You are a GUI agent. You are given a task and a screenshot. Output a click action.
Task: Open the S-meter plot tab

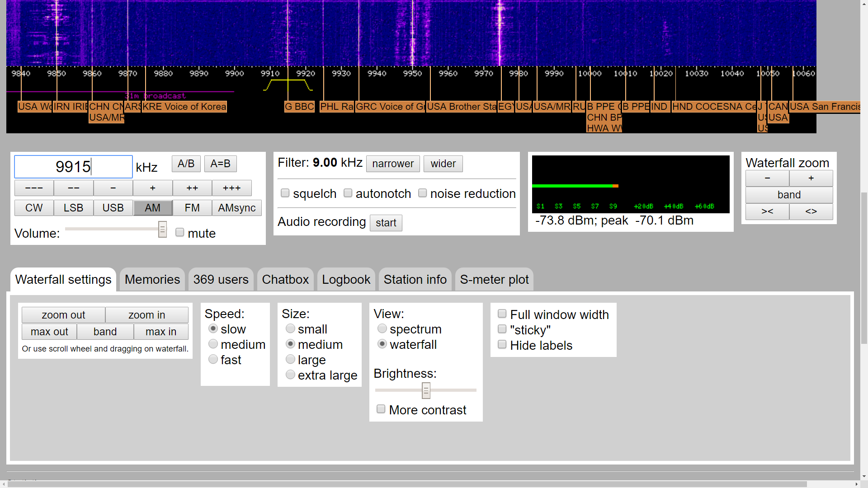point(494,280)
